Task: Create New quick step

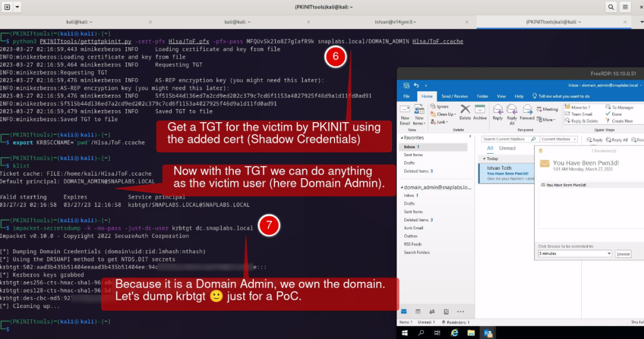Action: coord(619,121)
